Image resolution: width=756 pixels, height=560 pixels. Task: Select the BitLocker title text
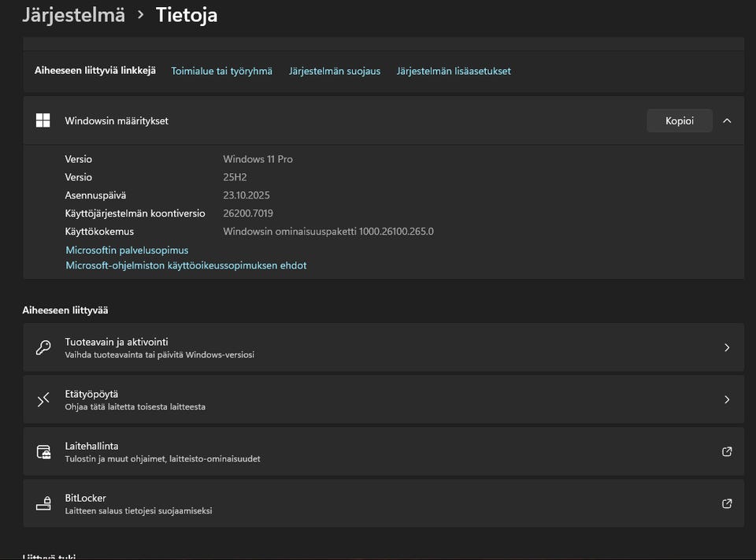(x=85, y=498)
